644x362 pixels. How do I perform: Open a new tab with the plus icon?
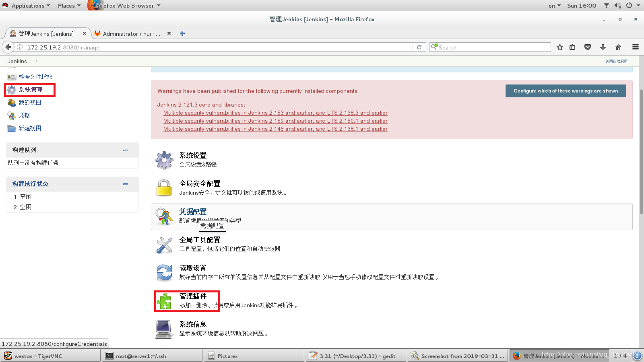tap(182, 33)
